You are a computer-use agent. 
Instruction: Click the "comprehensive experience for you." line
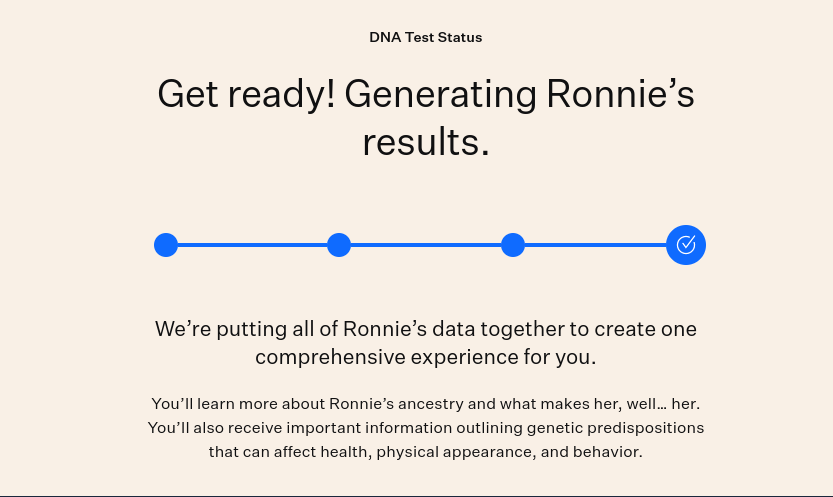tap(426, 357)
